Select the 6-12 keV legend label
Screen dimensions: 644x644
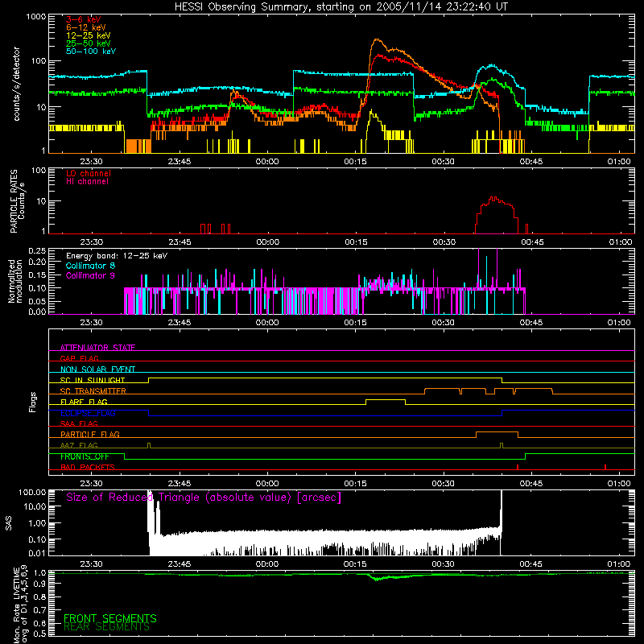pyautogui.click(x=86, y=27)
